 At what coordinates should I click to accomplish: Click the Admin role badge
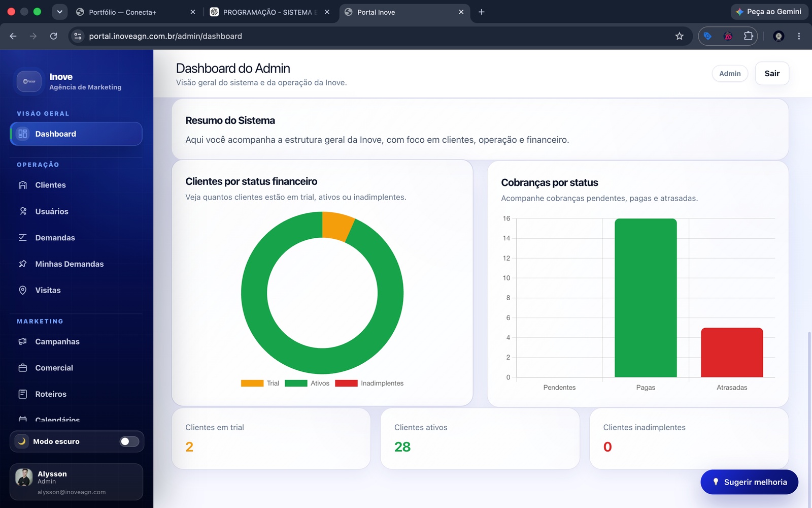pyautogui.click(x=730, y=74)
